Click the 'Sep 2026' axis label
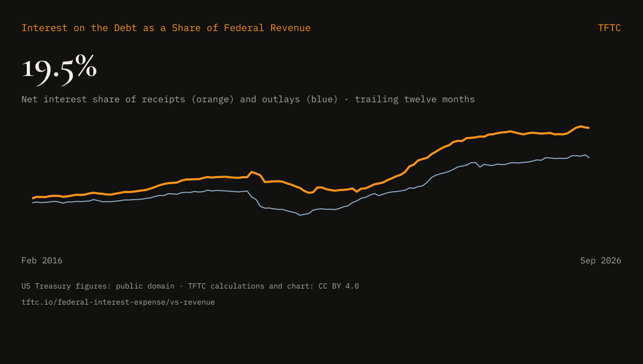The height and width of the screenshot is (364, 643). (601, 261)
